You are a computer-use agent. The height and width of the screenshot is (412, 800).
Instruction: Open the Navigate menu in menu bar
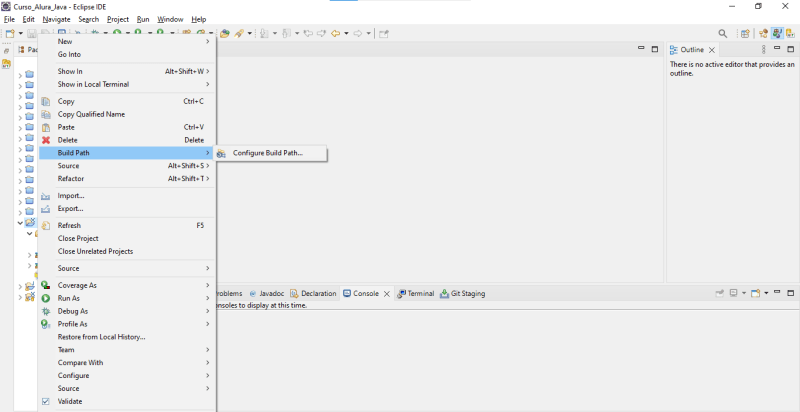56,19
